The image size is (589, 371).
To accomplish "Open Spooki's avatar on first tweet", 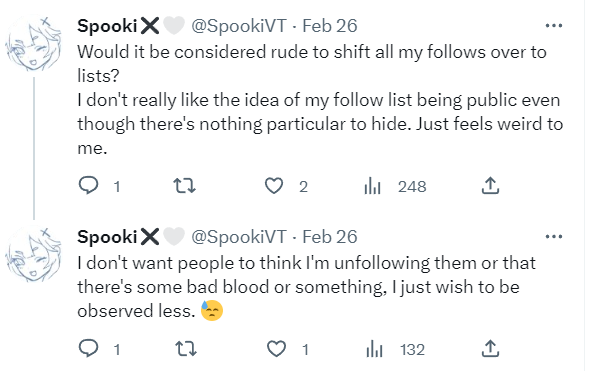I will (33, 43).
